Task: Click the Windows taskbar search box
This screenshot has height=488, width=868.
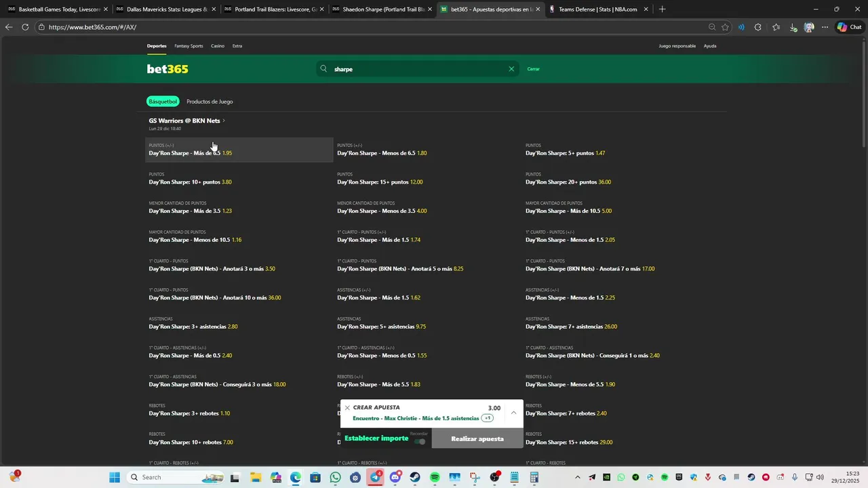Action: tap(175, 477)
